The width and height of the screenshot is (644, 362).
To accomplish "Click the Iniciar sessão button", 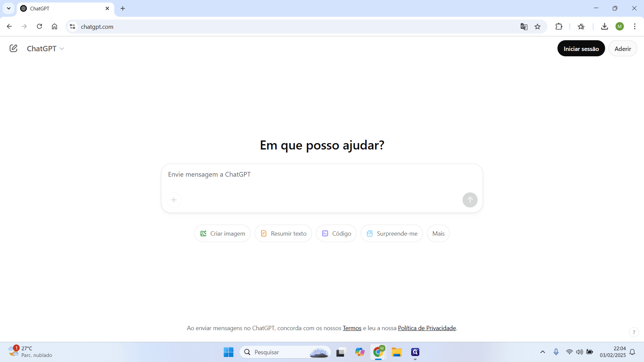I will (x=581, y=49).
